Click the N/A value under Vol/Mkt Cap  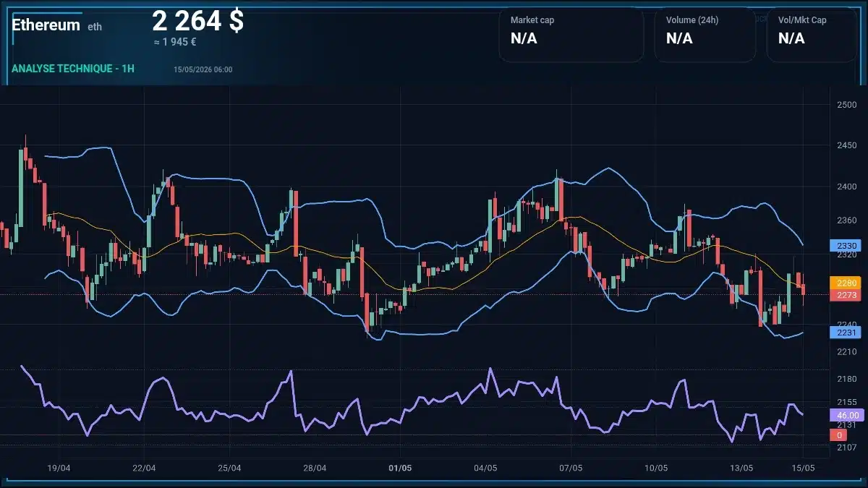coord(791,38)
